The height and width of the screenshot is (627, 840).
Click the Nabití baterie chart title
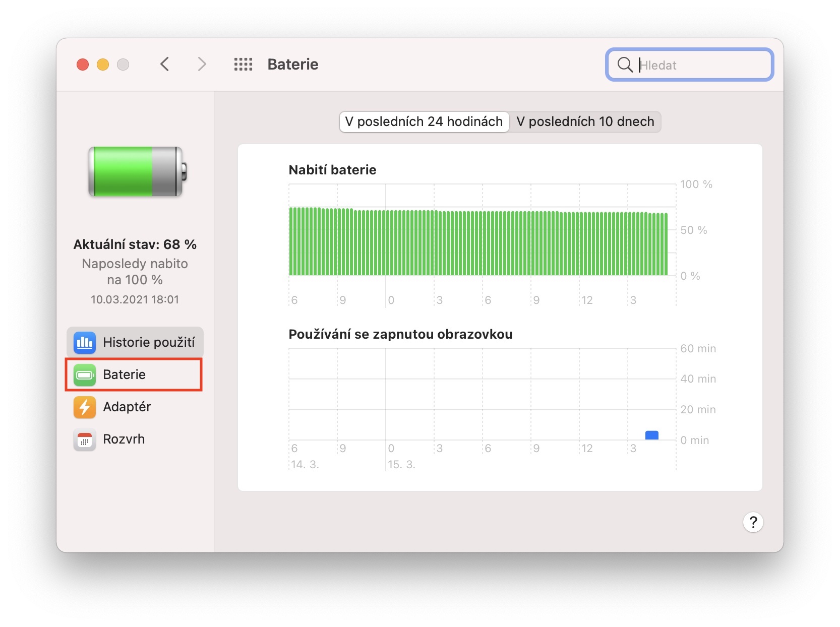point(332,170)
